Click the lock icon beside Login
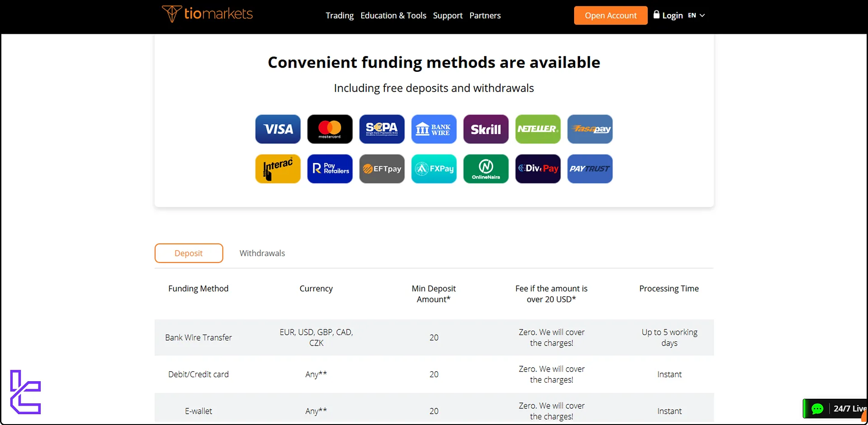Viewport: 868px width, 425px height. pyautogui.click(x=656, y=14)
